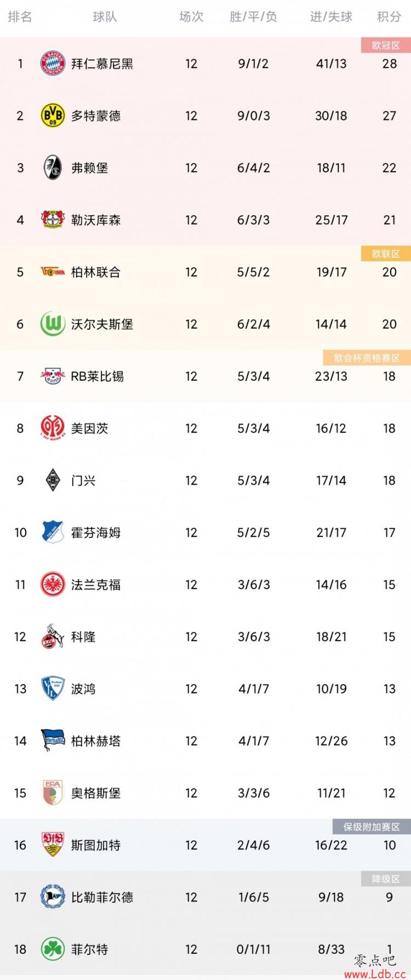Open the Eintracht Frankfurt eagle logo
This screenshot has width=411, height=980.
(53, 584)
